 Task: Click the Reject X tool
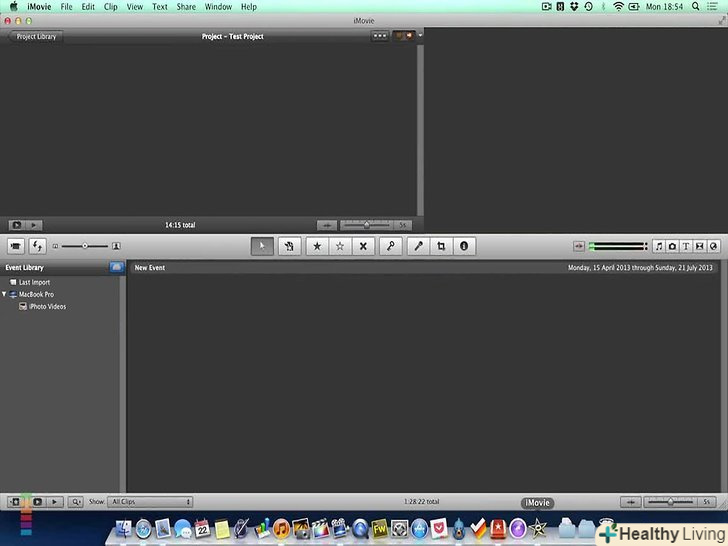tap(363, 246)
